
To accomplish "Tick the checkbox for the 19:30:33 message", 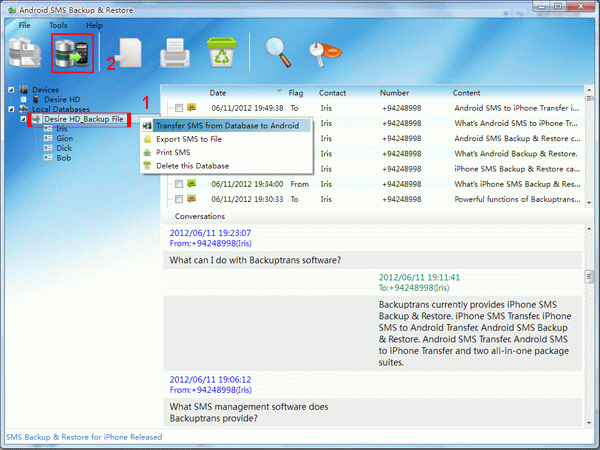I will pos(179,199).
